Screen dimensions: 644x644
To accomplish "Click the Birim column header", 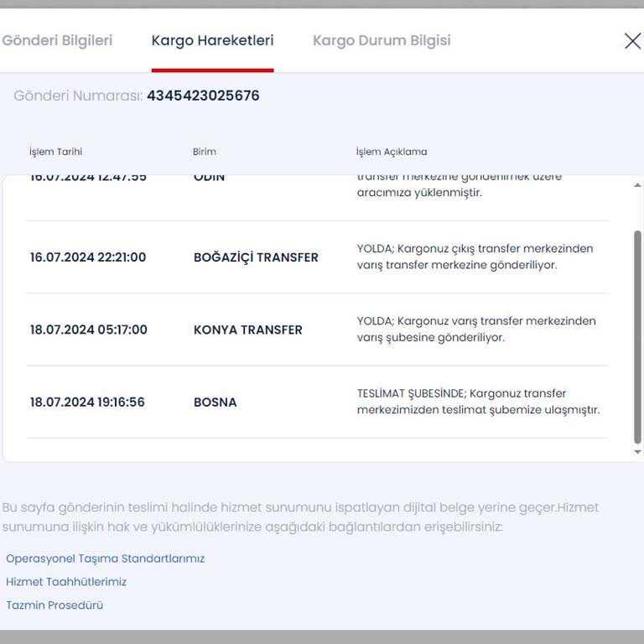I will tap(205, 152).
